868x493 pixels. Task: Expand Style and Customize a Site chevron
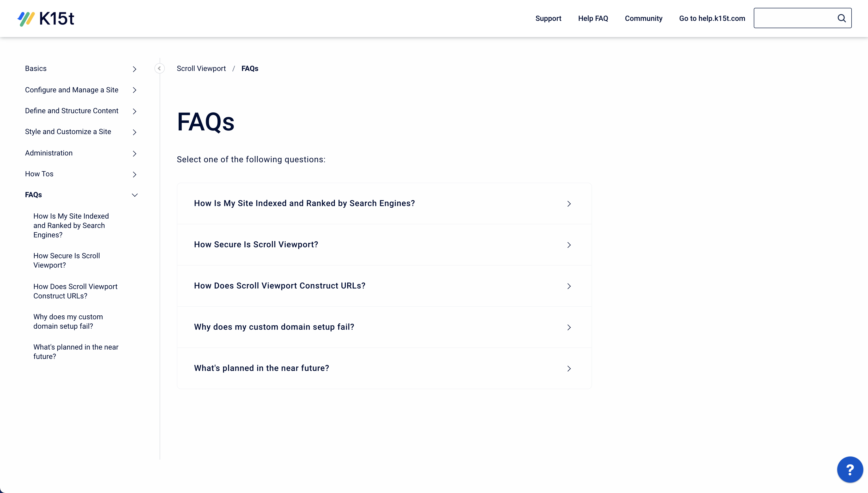[x=134, y=133]
